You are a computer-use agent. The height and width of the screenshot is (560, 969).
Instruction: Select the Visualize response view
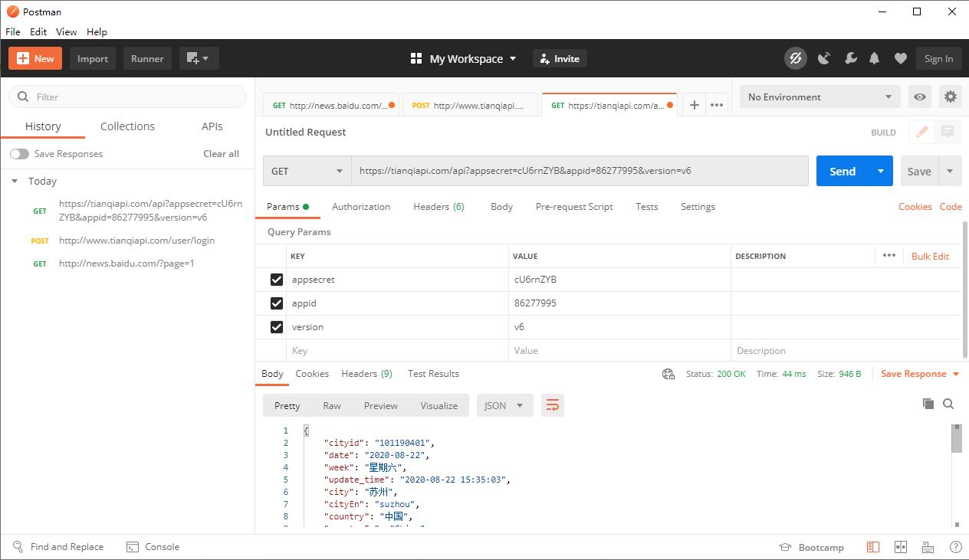coord(439,406)
